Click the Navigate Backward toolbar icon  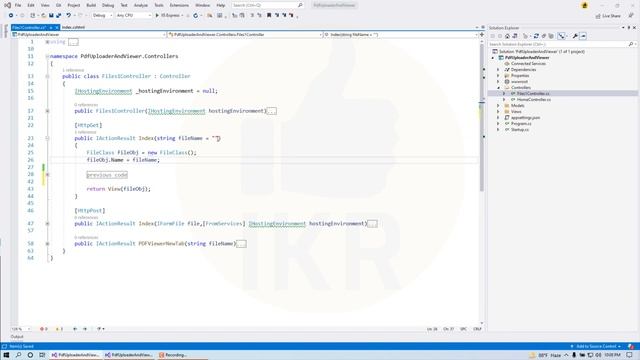pyautogui.click(x=11, y=16)
